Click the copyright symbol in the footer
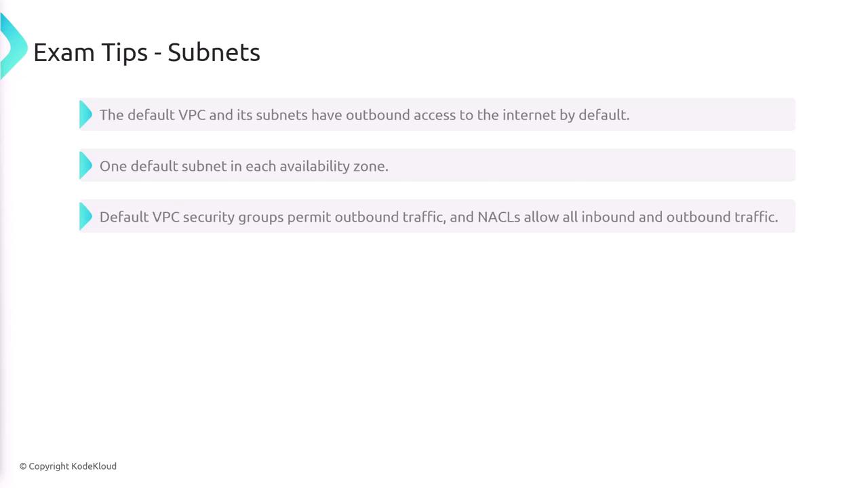The width and height of the screenshot is (868, 488). tap(23, 466)
